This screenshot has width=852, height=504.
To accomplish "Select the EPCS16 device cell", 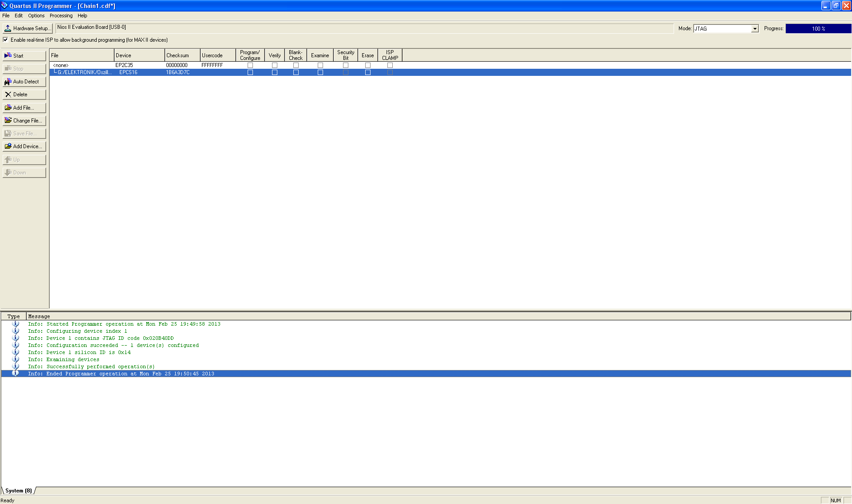I will pos(128,72).
